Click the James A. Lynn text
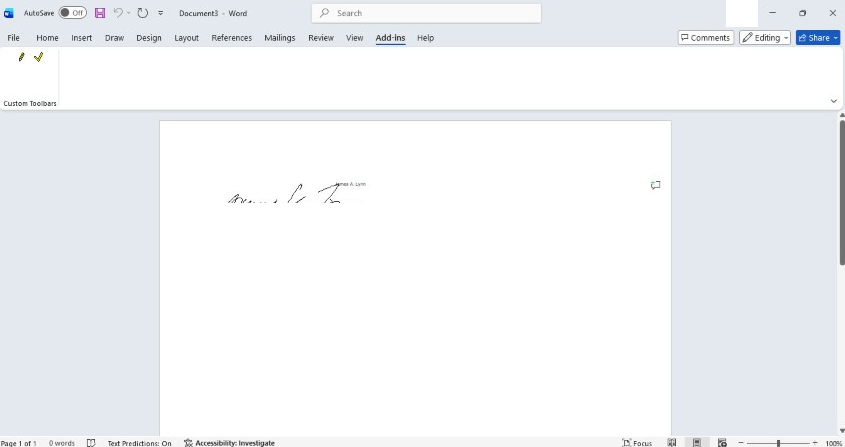The height and width of the screenshot is (447, 845). coord(350,184)
